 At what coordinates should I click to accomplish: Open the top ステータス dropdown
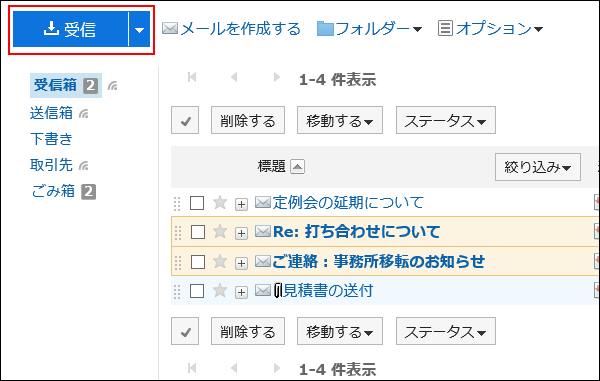[x=446, y=120]
